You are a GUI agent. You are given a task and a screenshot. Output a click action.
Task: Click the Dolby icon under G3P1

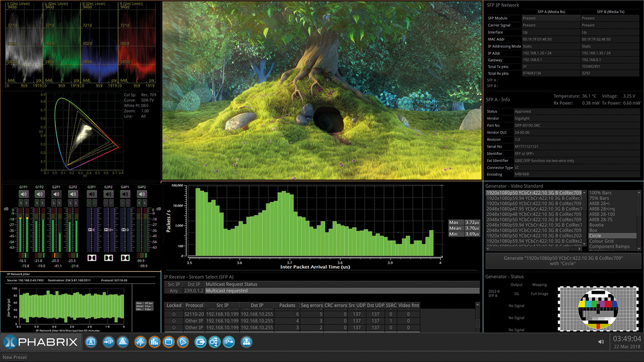(x=92, y=257)
